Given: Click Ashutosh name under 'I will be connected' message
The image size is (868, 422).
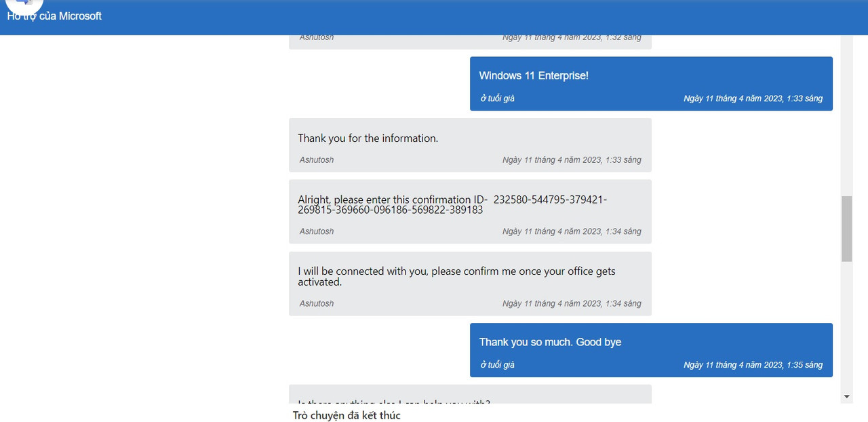Looking at the screenshot, I should pos(317,303).
